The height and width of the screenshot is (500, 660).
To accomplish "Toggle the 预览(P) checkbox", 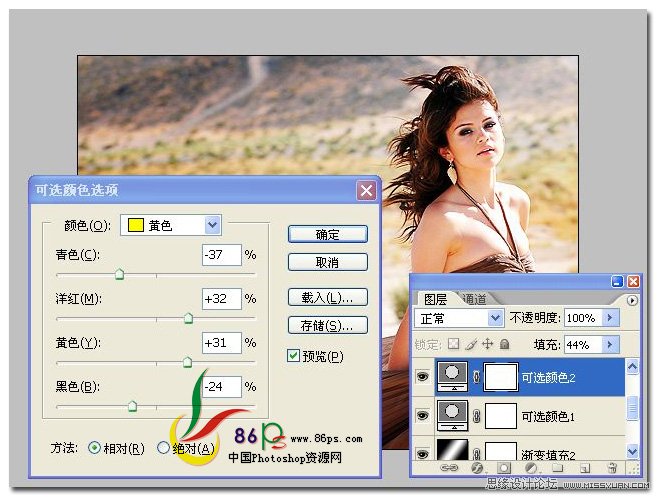I will 293,356.
